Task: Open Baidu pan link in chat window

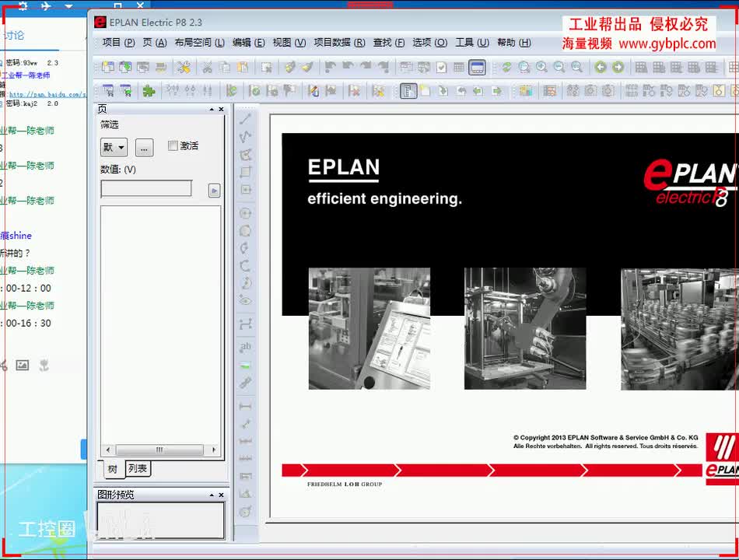Action: (x=47, y=95)
